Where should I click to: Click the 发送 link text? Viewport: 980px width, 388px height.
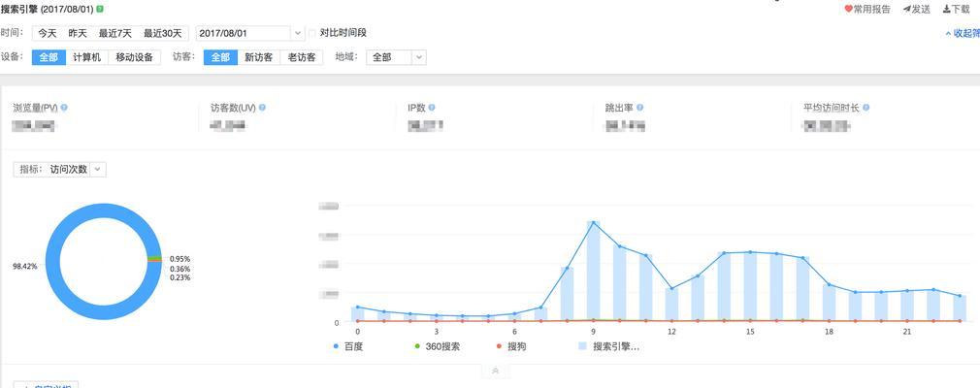921,9
